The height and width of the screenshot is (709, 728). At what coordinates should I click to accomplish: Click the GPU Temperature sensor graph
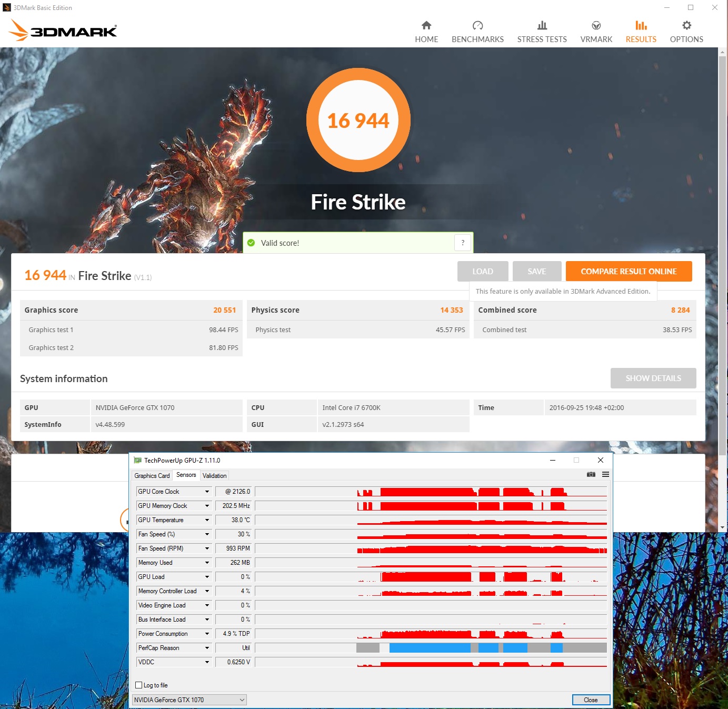pos(431,520)
